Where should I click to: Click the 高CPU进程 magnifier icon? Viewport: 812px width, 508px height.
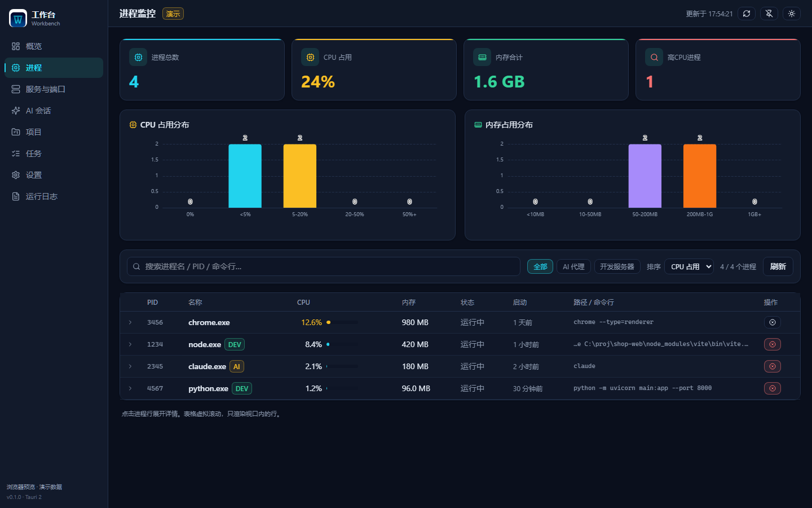click(654, 57)
